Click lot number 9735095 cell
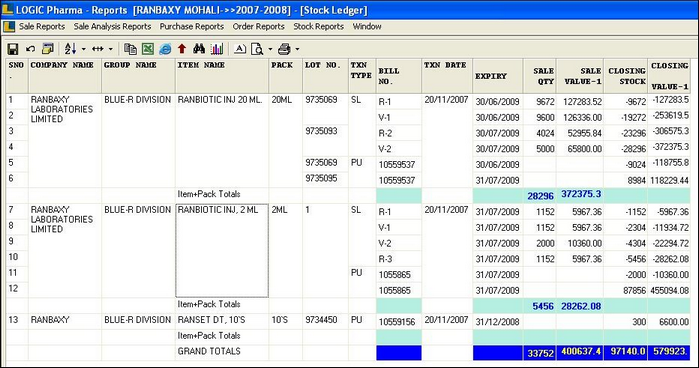Viewport: 699px width, 368px height. [325, 180]
